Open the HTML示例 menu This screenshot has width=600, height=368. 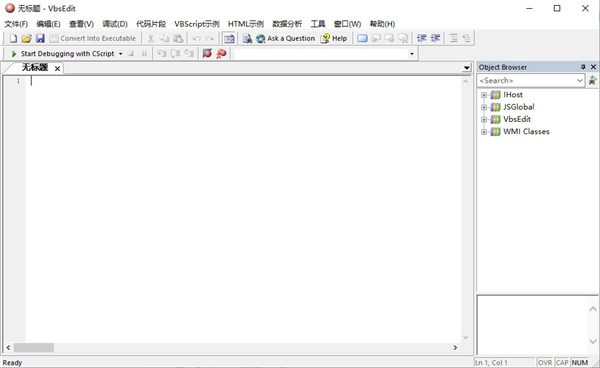pyautogui.click(x=246, y=24)
